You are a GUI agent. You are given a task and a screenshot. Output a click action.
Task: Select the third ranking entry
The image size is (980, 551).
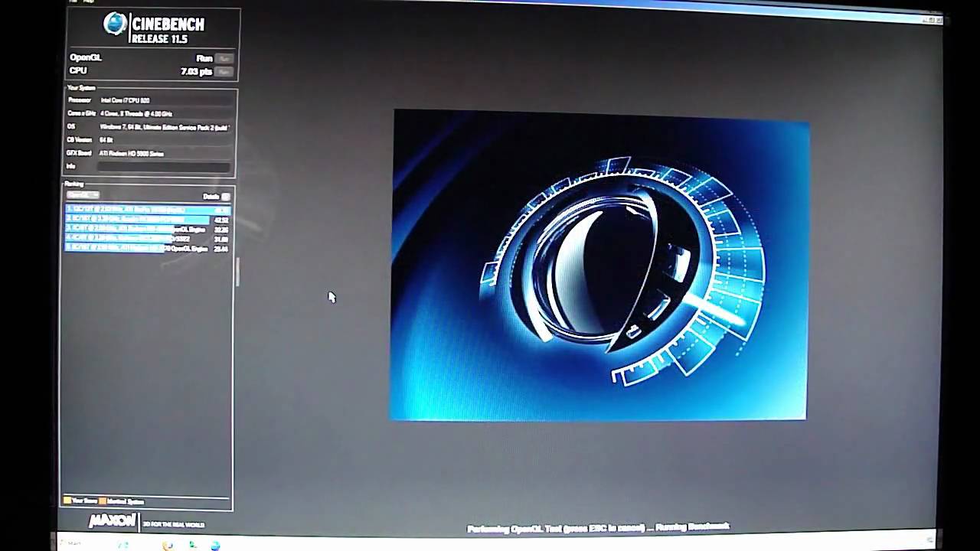[x=147, y=229]
